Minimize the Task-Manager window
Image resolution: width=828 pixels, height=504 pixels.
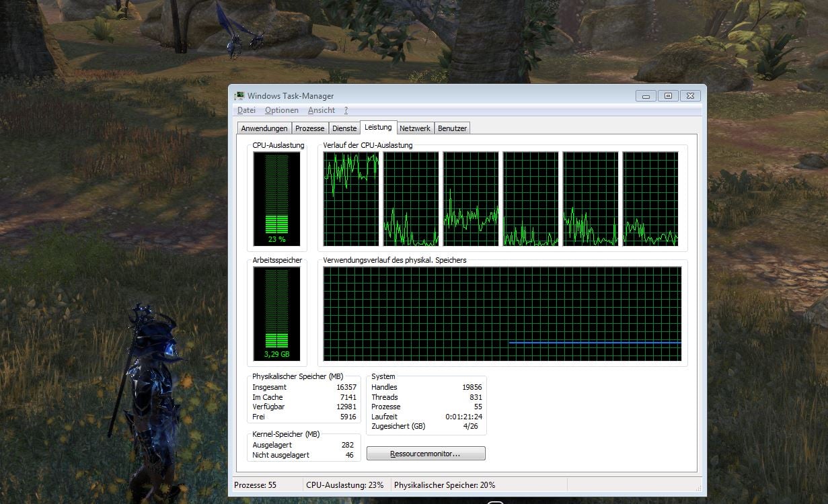point(646,95)
